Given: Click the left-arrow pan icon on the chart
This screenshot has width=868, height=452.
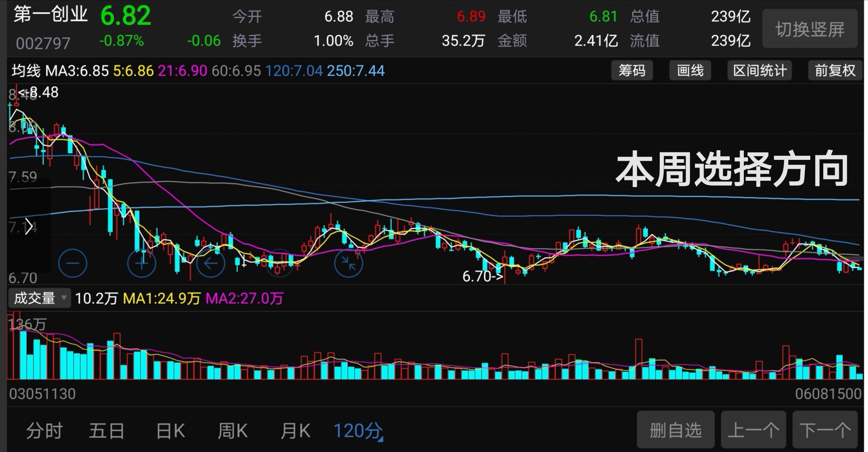Looking at the screenshot, I should [210, 262].
